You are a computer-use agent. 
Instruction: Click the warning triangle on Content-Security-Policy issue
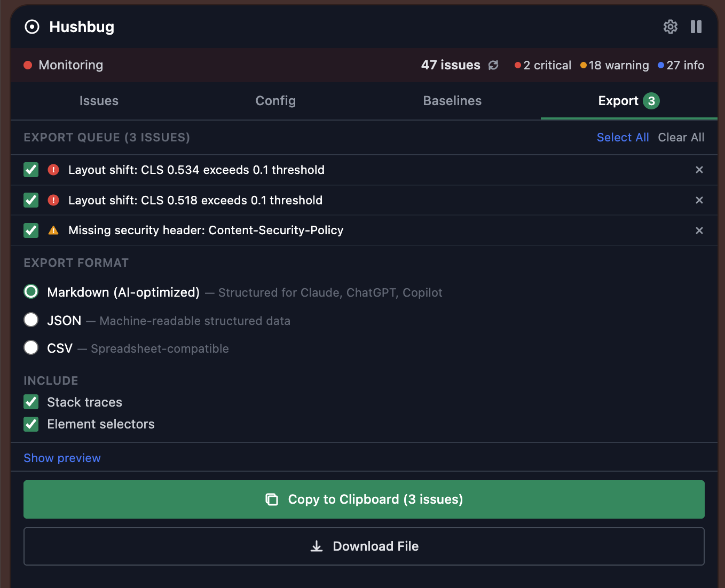(53, 230)
